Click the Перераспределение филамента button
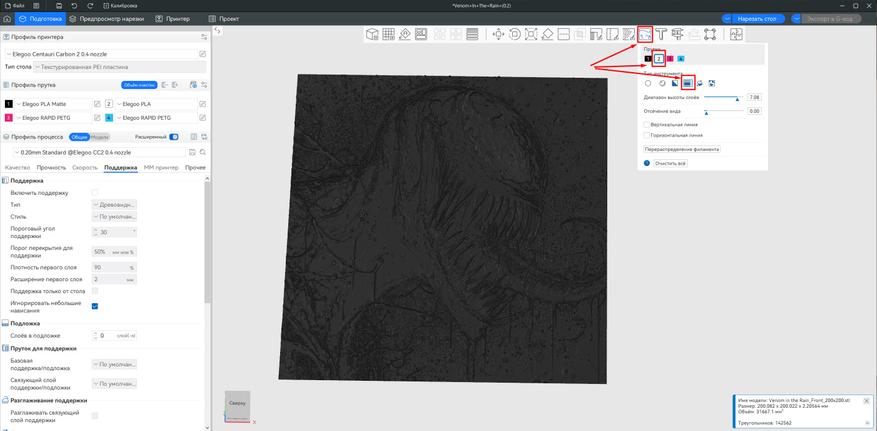Screen dimensions: 877x431 click(682, 149)
